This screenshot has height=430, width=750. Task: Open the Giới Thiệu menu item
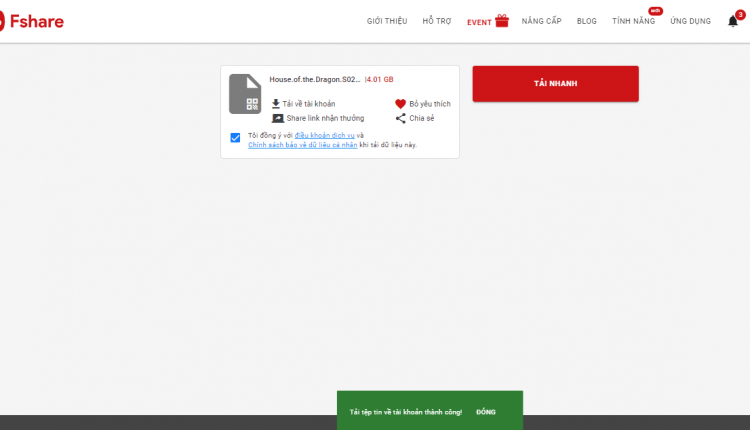[x=387, y=21]
